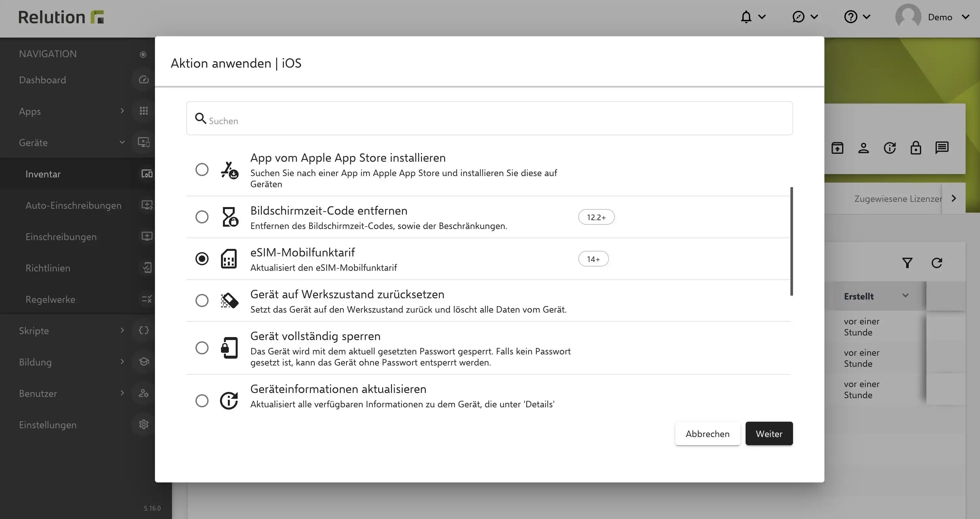The height and width of the screenshot is (519, 980).
Task: Switch to Zugewiesene Lizenzen tab
Action: (898, 199)
